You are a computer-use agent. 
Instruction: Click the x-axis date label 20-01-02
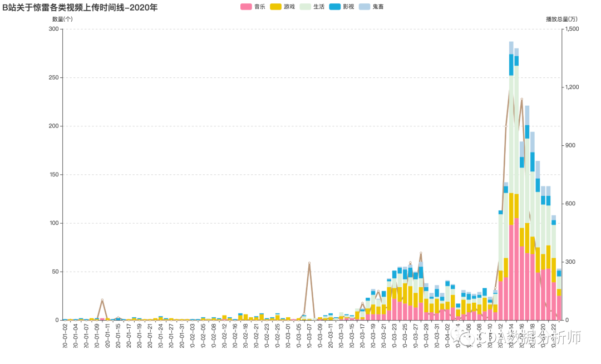[x=65, y=336]
